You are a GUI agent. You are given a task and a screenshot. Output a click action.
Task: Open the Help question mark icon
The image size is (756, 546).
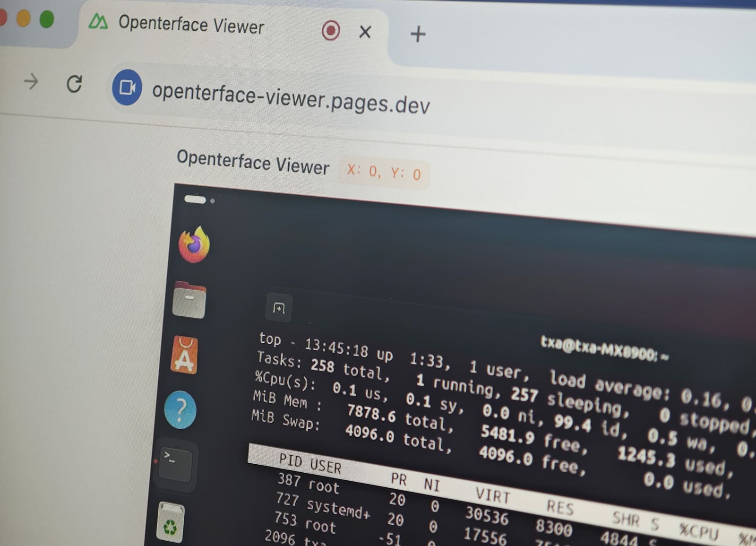pyautogui.click(x=180, y=410)
